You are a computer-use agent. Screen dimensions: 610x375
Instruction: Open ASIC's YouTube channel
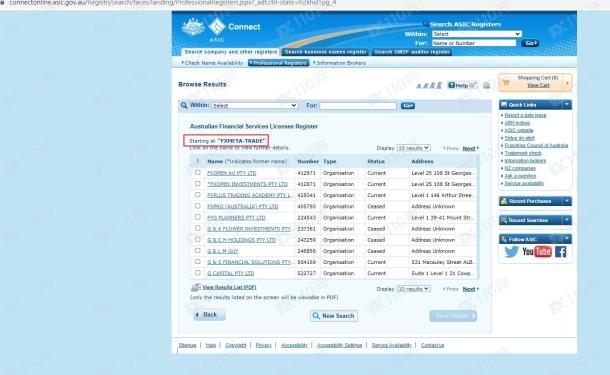(x=537, y=252)
